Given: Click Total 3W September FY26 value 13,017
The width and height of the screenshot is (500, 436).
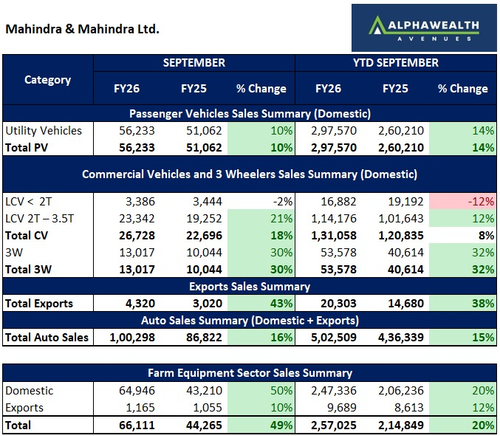Looking at the screenshot, I should [x=137, y=270].
